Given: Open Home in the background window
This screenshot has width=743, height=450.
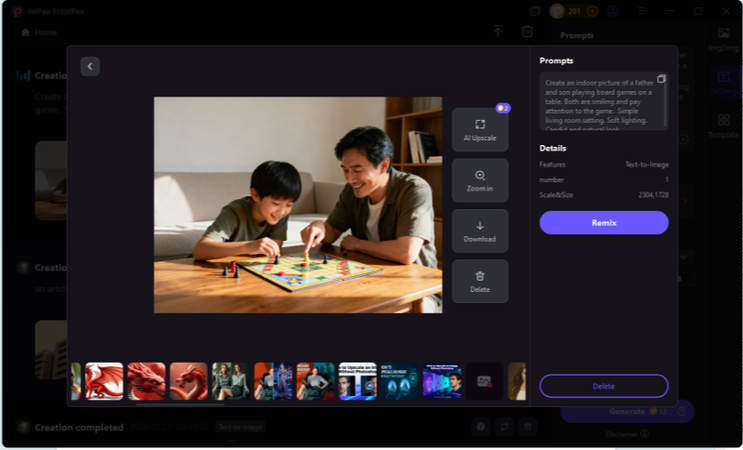Looking at the screenshot, I should click(x=39, y=32).
